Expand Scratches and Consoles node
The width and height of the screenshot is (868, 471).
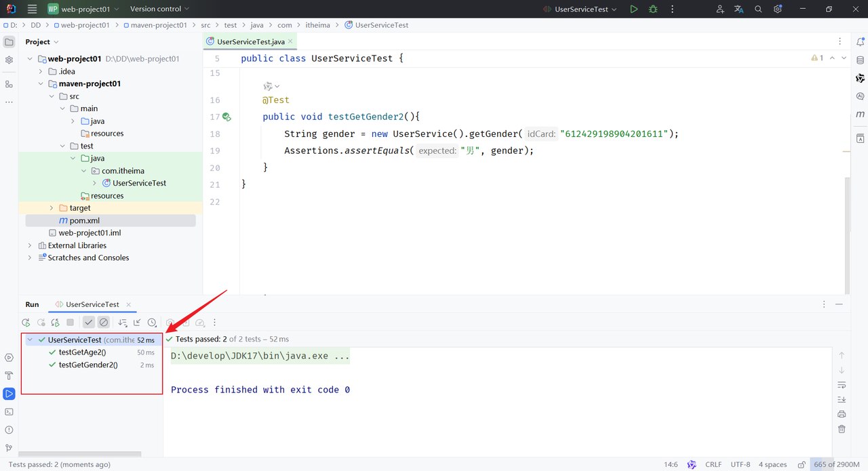[30, 258]
